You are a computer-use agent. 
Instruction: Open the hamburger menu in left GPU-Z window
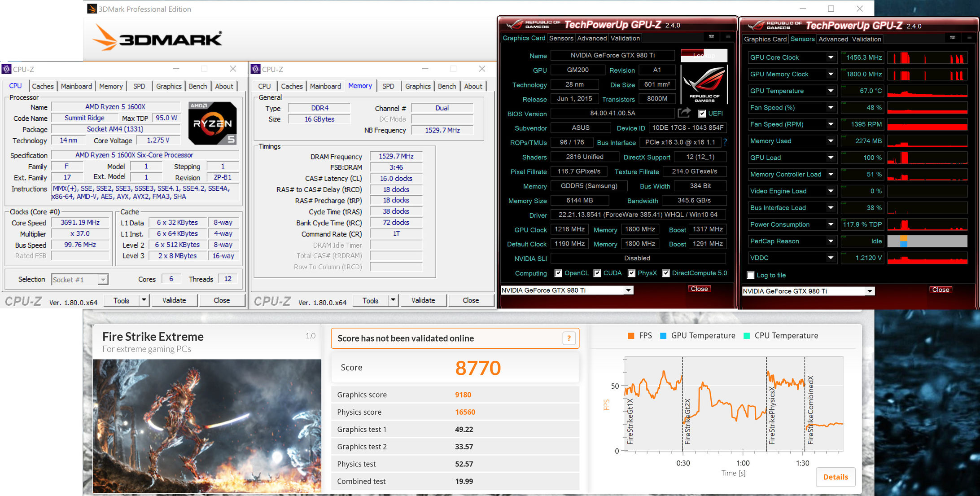(x=728, y=37)
